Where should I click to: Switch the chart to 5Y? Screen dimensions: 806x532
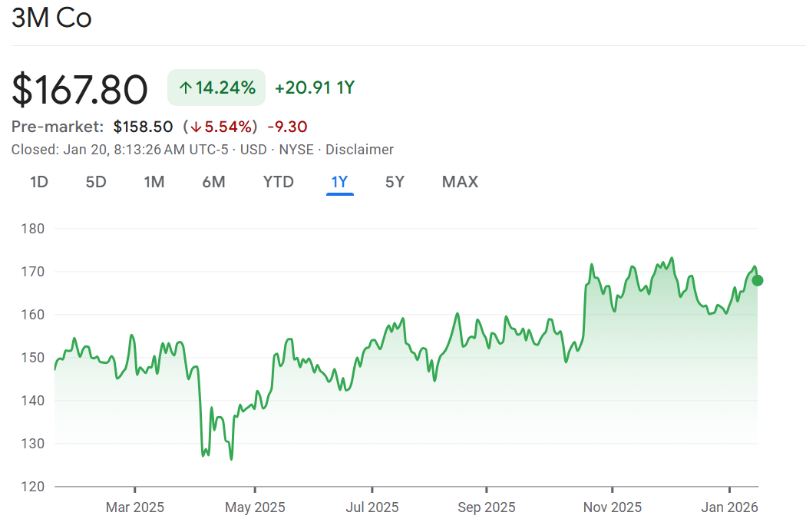pyautogui.click(x=395, y=182)
